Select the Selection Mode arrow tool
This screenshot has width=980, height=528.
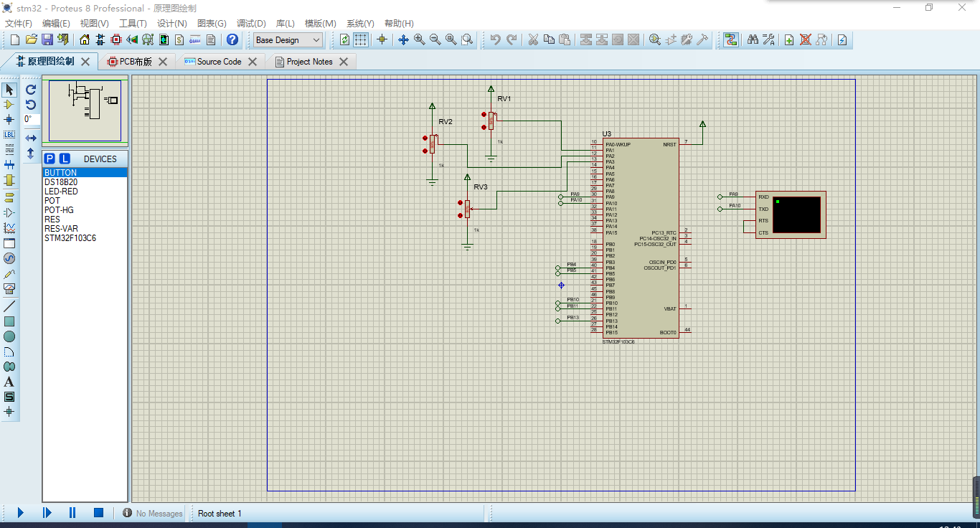pos(9,90)
